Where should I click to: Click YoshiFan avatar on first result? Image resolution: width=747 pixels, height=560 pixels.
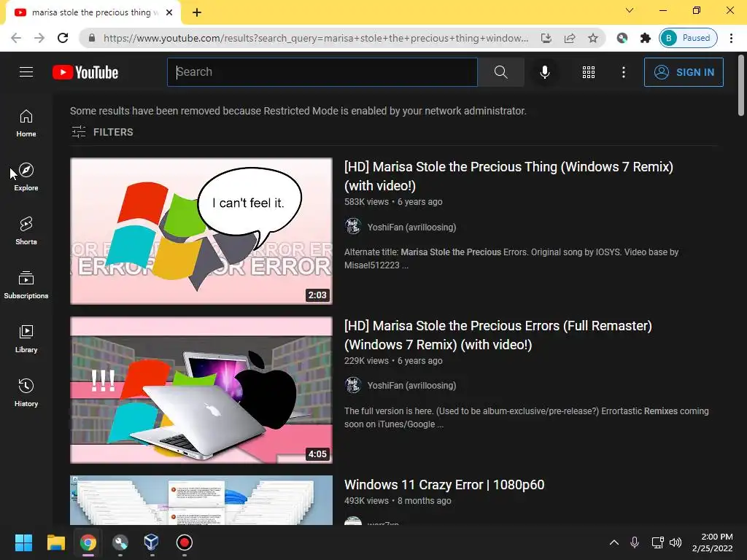(x=353, y=227)
